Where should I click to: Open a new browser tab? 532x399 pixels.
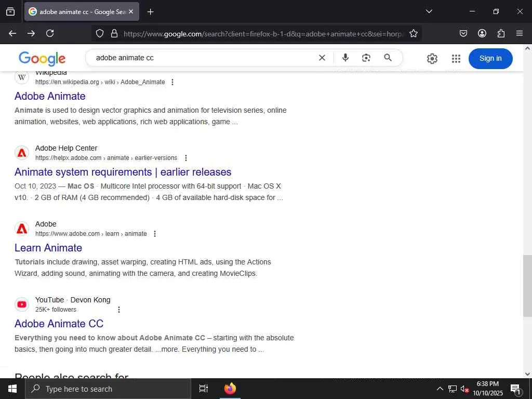pos(150,12)
